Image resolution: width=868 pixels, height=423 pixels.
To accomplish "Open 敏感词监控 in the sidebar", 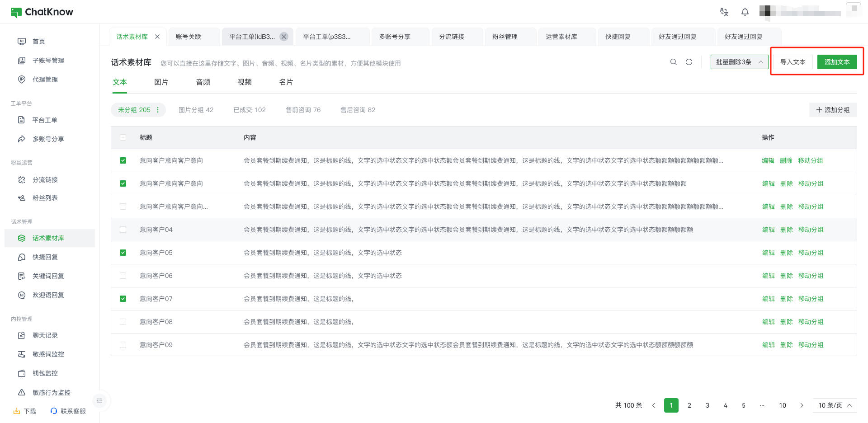I will (48, 354).
